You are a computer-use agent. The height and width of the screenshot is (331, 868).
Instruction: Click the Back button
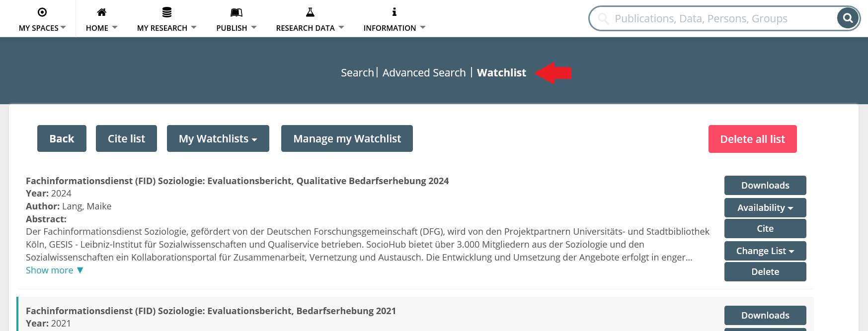[x=62, y=139]
